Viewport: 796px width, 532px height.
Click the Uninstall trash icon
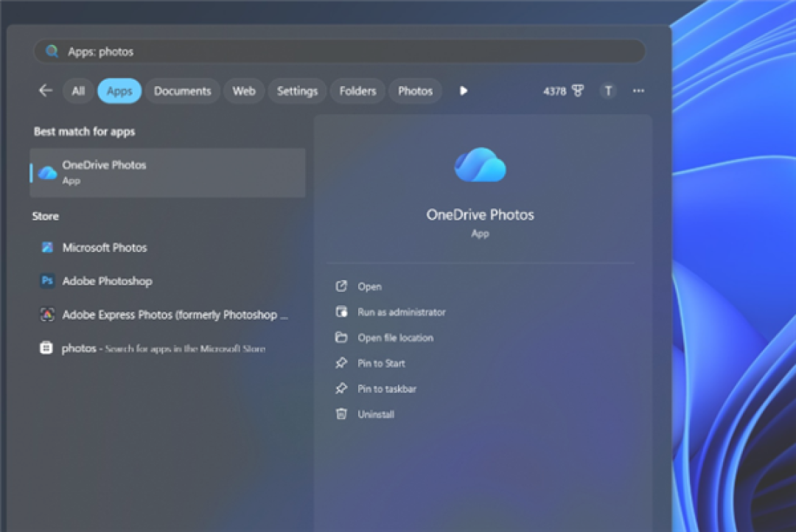point(341,413)
